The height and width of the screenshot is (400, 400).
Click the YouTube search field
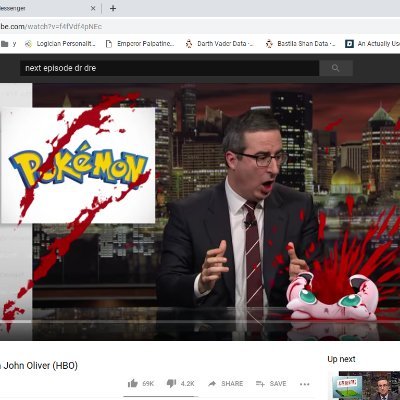click(x=169, y=68)
